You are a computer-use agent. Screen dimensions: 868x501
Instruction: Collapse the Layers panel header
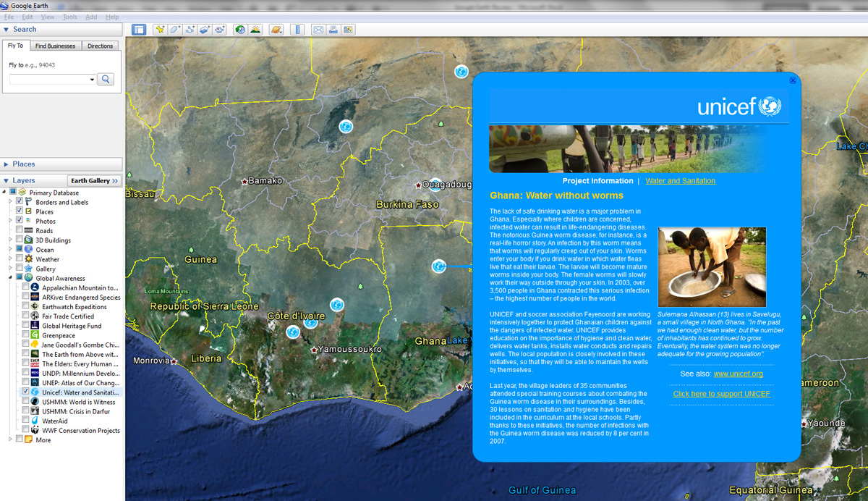pyautogui.click(x=7, y=180)
